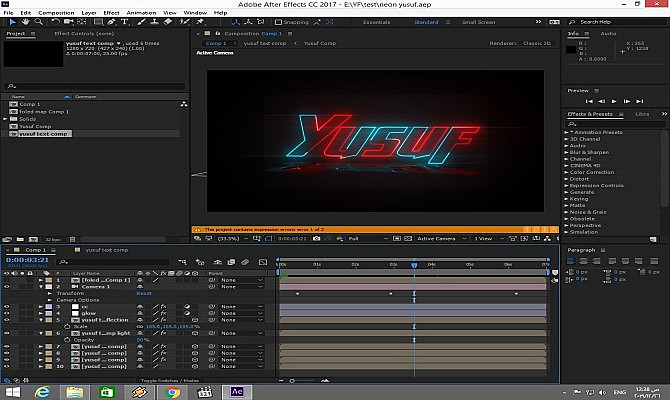
Task: Open the graph editor in timeline
Action: pyautogui.click(x=263, y=262)
